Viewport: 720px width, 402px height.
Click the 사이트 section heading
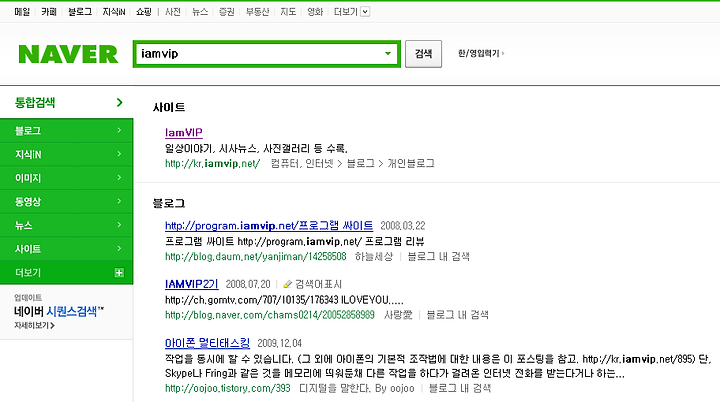[169, 107]
